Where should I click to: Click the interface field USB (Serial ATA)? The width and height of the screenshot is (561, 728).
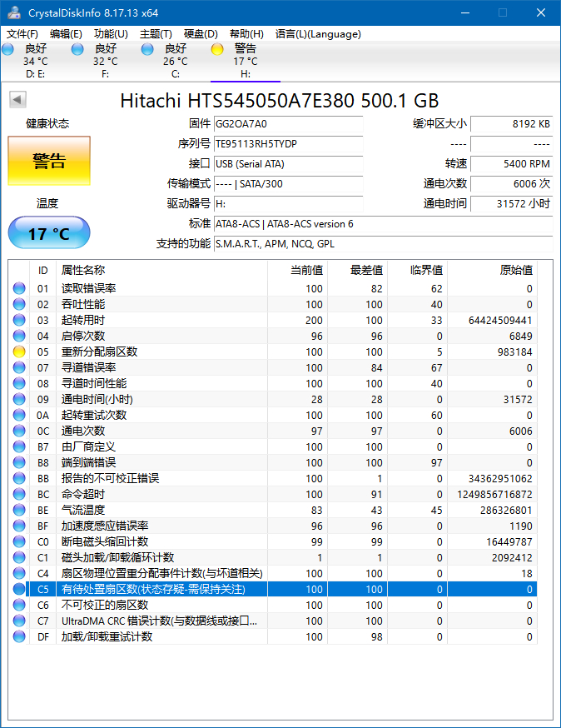pyautogui.click(x=288, y=164)
